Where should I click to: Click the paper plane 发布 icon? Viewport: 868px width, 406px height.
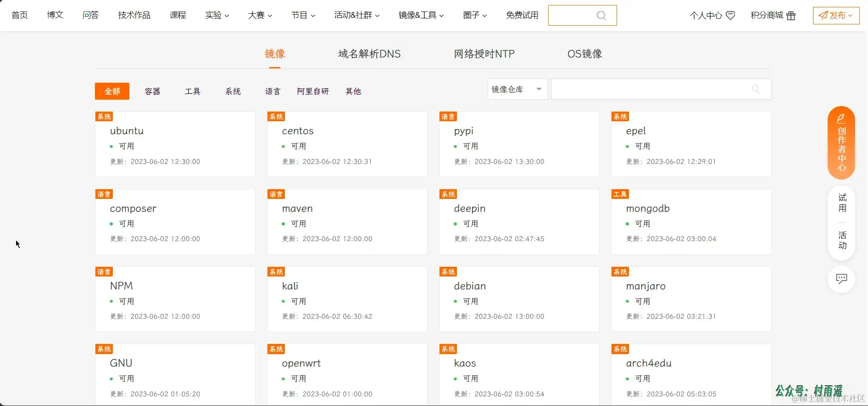click(823, 15)
